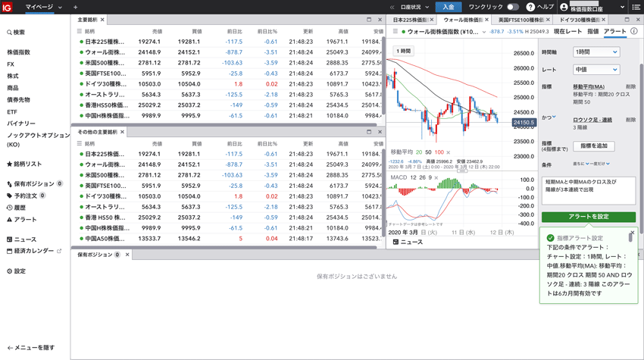Click the alert message text field
The width and height of the screenshot is (644, 360).
[x=589, y=190]
